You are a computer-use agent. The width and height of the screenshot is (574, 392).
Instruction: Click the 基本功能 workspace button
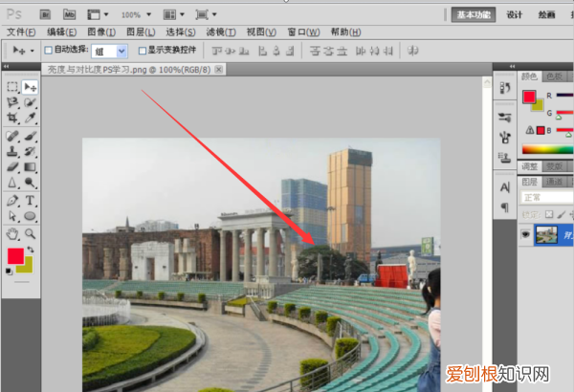(473, 14)
